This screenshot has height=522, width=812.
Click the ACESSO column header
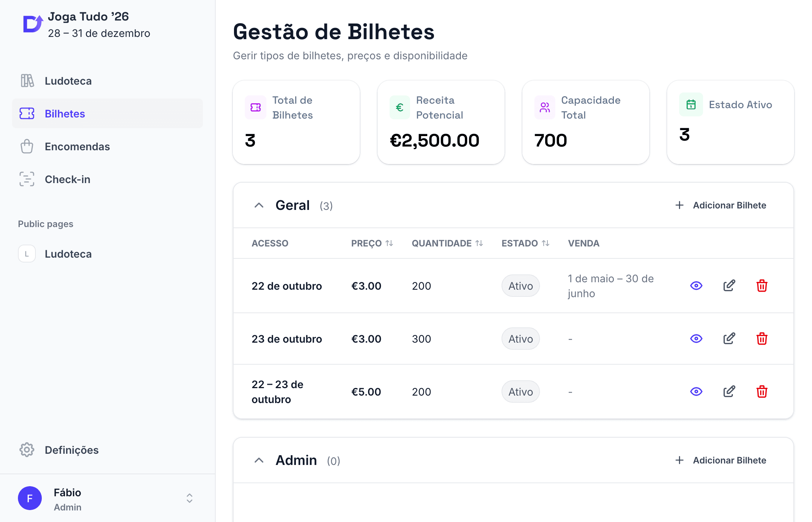270,243
